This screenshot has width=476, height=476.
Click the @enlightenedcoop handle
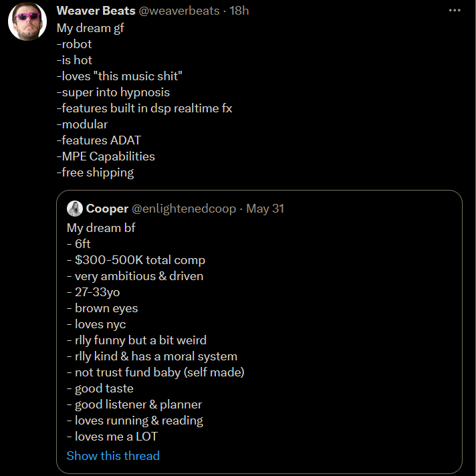pyautogui.click(x=184, y=209)
